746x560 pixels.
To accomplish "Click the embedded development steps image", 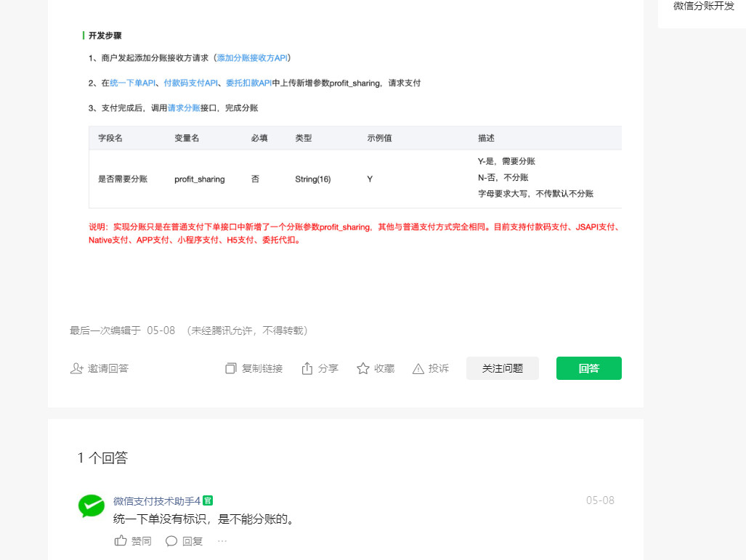I will point(352,138).
